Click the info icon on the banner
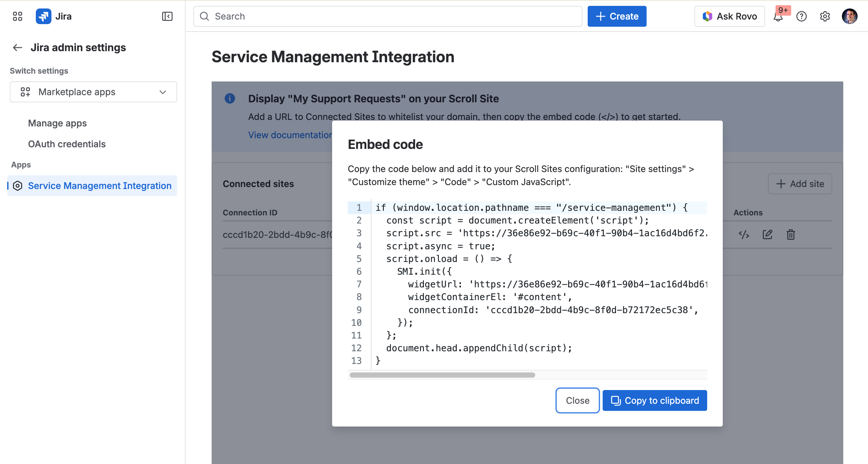This screenshot has width=868, height=464. coord(230,98)
